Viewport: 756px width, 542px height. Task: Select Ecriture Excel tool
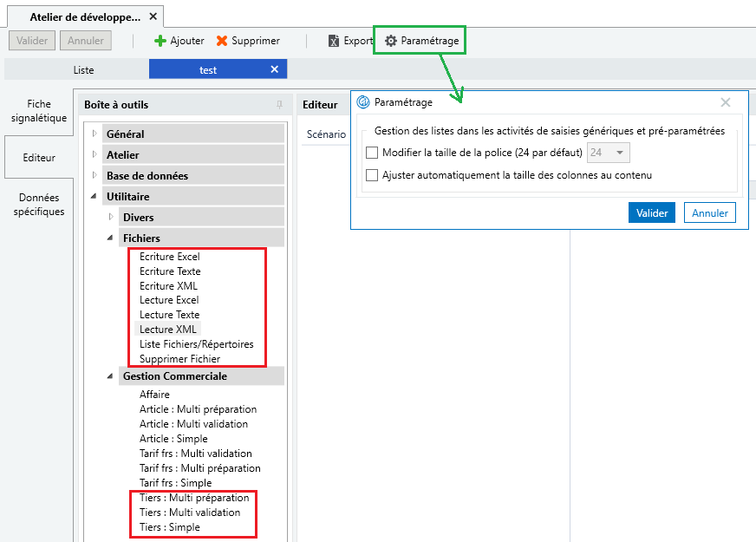170,257
